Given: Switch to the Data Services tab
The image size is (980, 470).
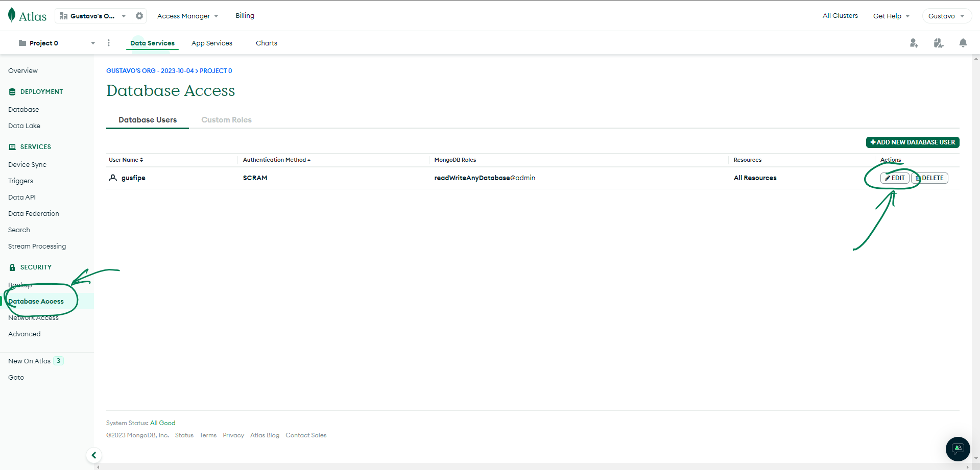Looking at the screenshot, I should click(152, 43).
